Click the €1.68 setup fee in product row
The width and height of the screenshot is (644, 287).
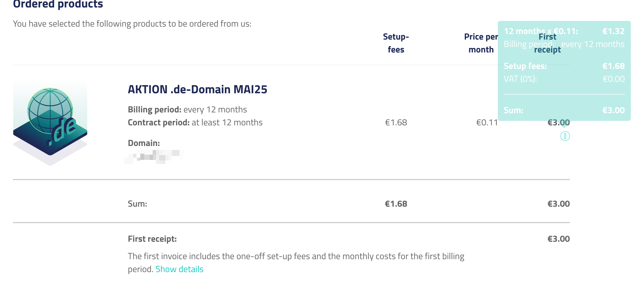[396, 123]
